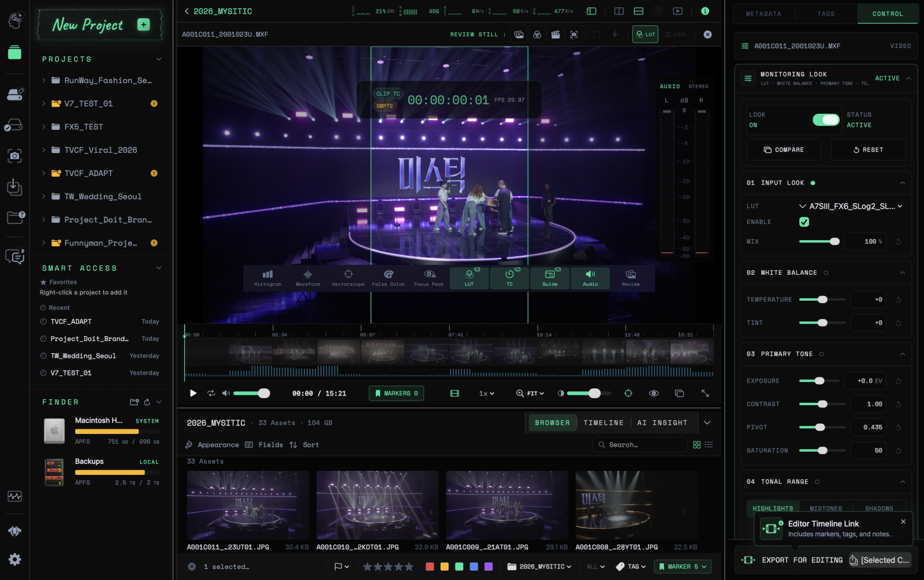Click the crosshair target icon in playback bar
The image size is (924, 580).
point(628,393)
